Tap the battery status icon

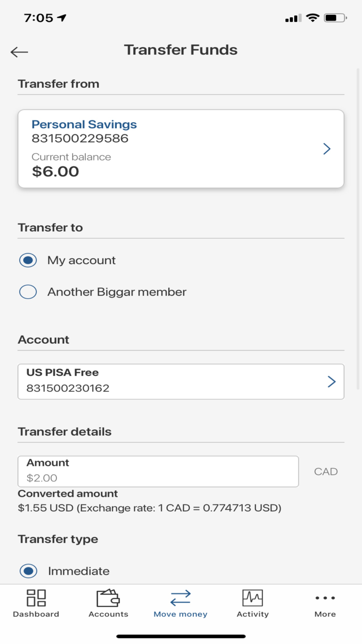click(335, 18)
